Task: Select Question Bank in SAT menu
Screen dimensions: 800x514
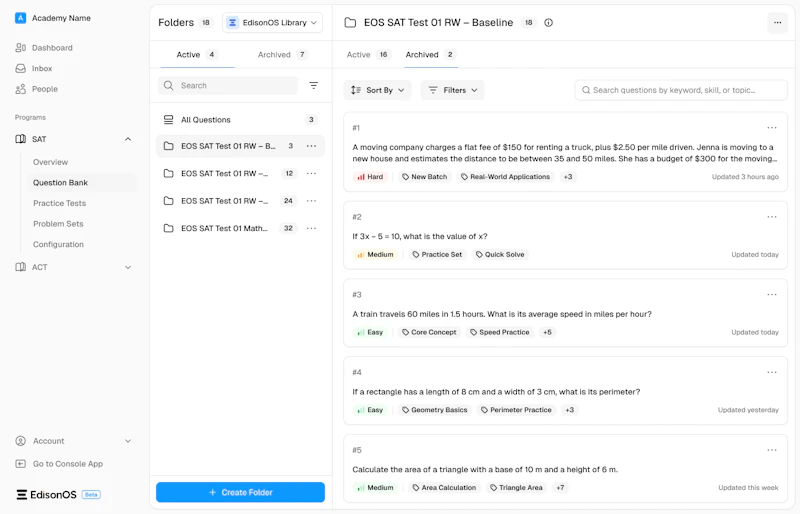Action: point(60,183)
